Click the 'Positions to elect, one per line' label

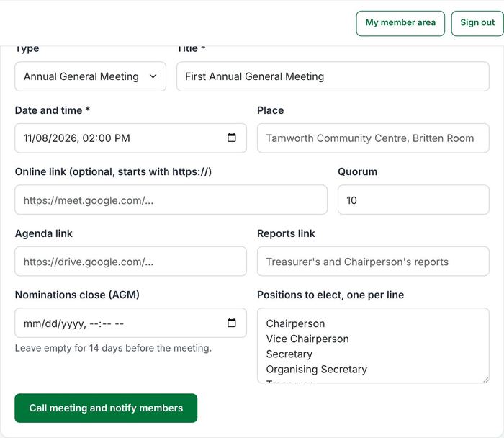(330, 295)
